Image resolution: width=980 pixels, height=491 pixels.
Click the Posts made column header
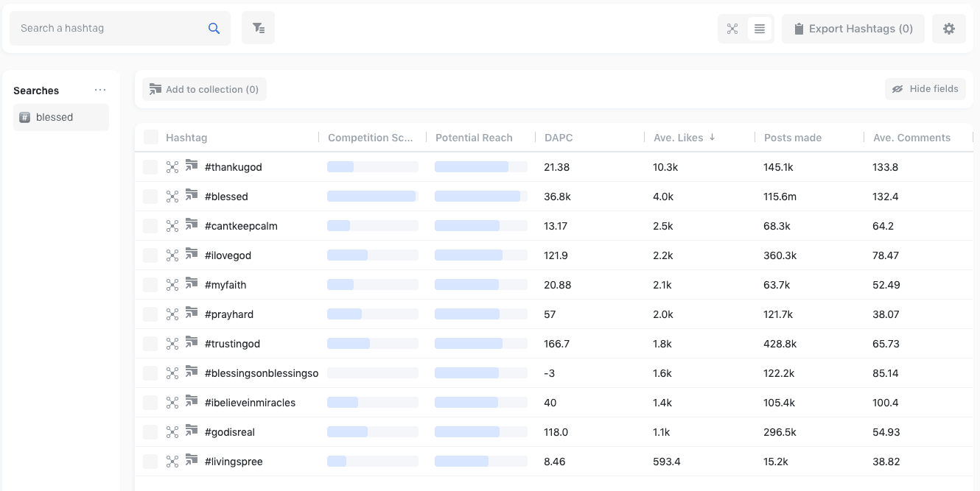793,138
